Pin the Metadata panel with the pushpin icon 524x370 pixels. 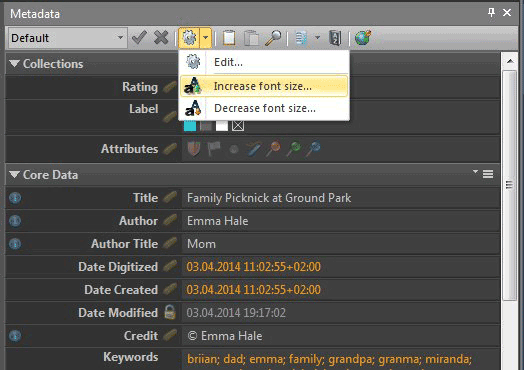click(491, 13)
